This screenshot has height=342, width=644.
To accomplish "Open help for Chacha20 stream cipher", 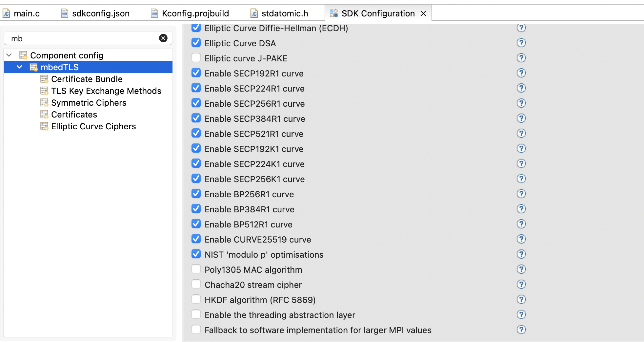I will (x=521, y=284).
